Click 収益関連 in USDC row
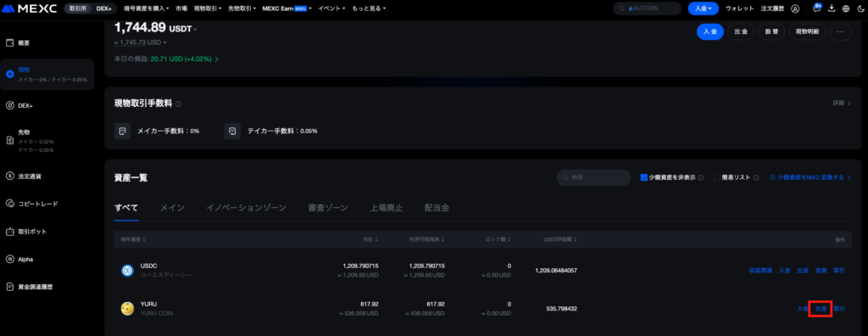Viewport: 868px width, 336px height. point(760,271)
